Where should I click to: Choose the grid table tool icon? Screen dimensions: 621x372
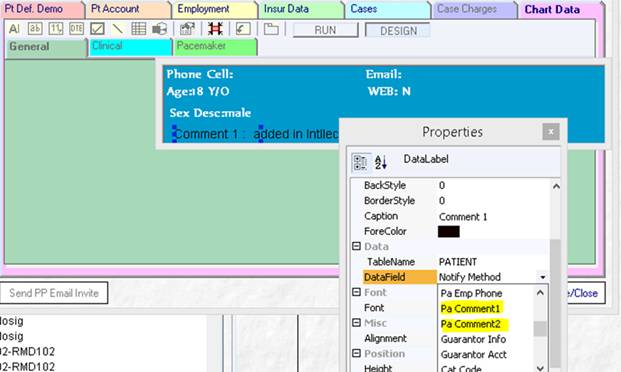point(139,29)
